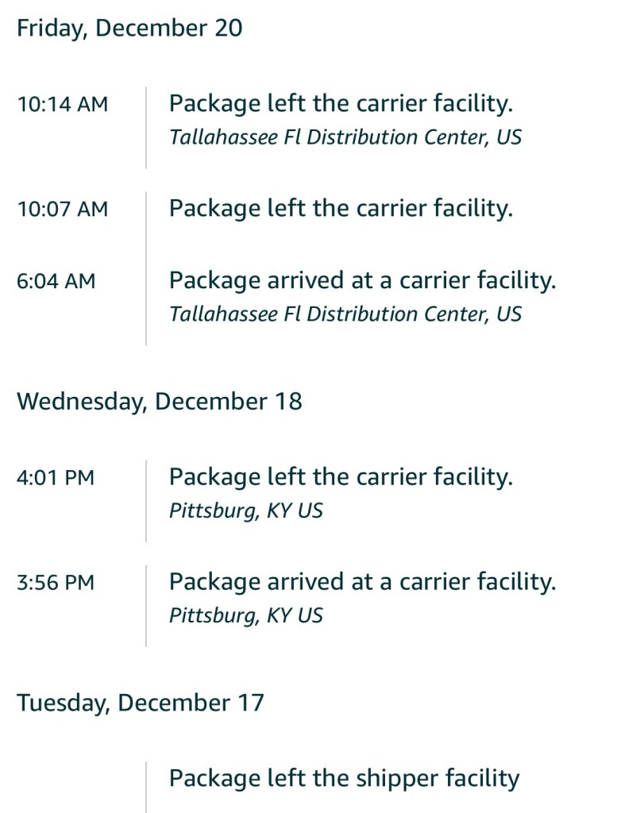The image size is (644, 813).
Task: Tap the 10:14 AM 'Package left the carrier facility' event
Action: pyautogui.click(x=341, y=103)
